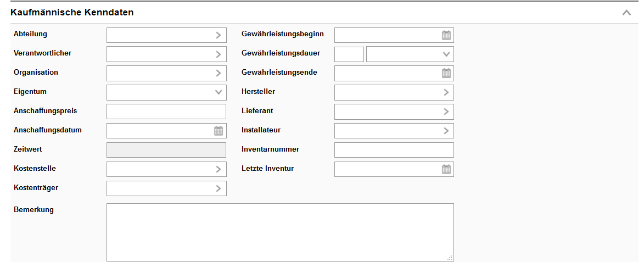The height and width of the screenshot is (267, 644).
Task: Open the Installateur lookup arrow
Action: click(446, 131)
